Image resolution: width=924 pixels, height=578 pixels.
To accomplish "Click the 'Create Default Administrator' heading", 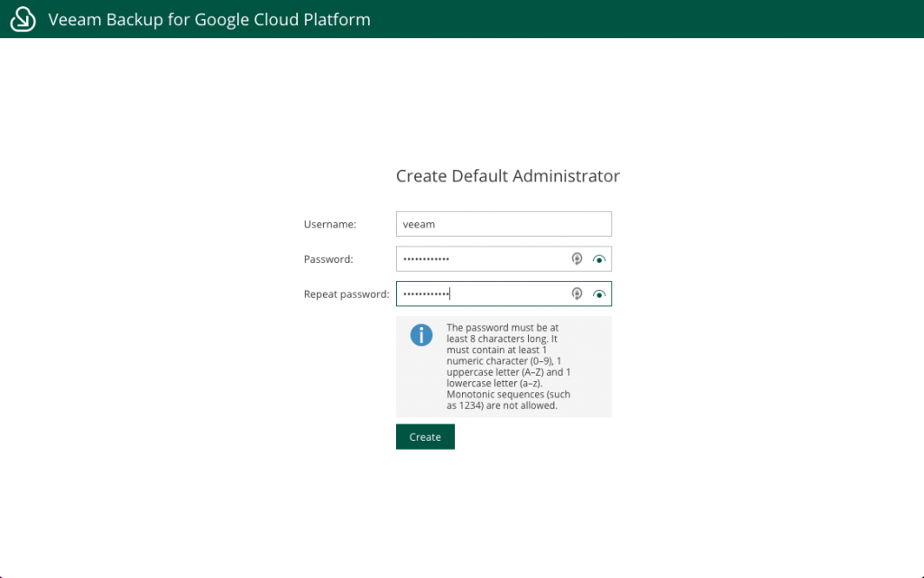I will [x=507, y=176].
